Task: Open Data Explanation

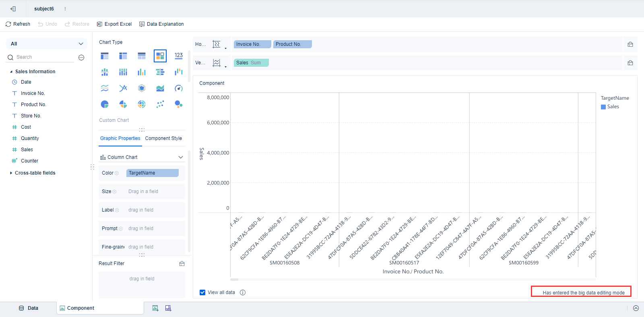Action: coord(161,24)
